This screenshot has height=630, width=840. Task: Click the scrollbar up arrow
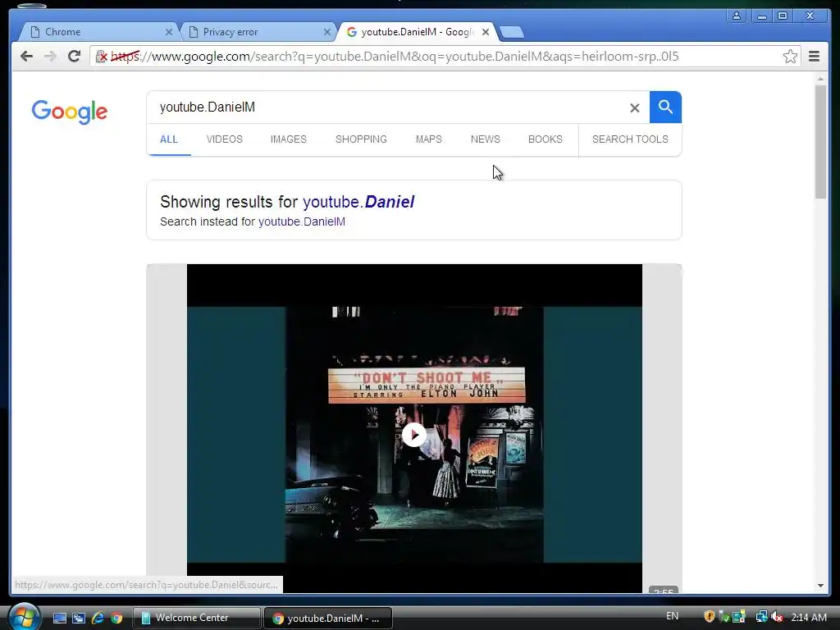pyautogui.click(x=820, y=80)
